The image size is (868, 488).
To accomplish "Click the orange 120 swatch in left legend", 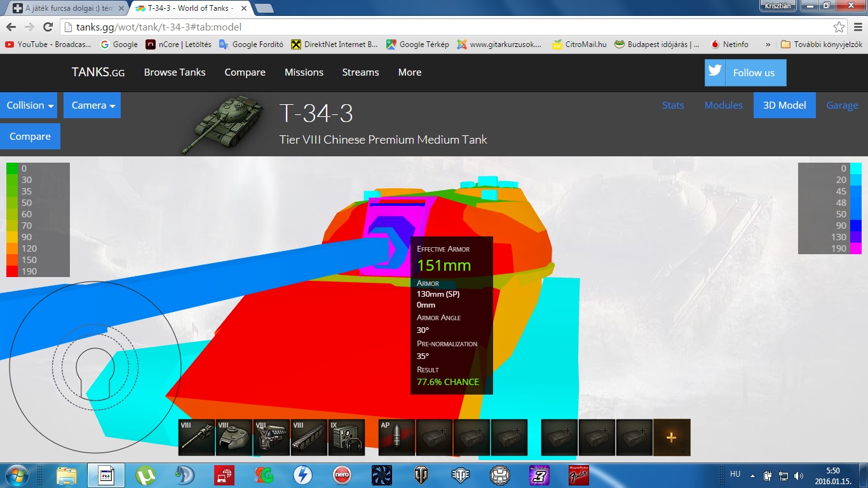I will tap(13, 248).
